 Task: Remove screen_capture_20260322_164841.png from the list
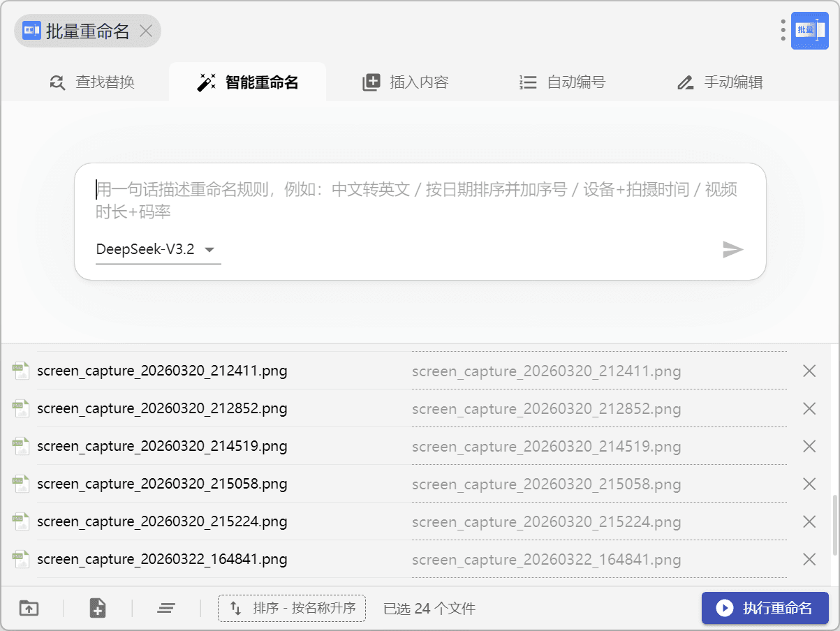pyautogui.click(x=809, y=559)
